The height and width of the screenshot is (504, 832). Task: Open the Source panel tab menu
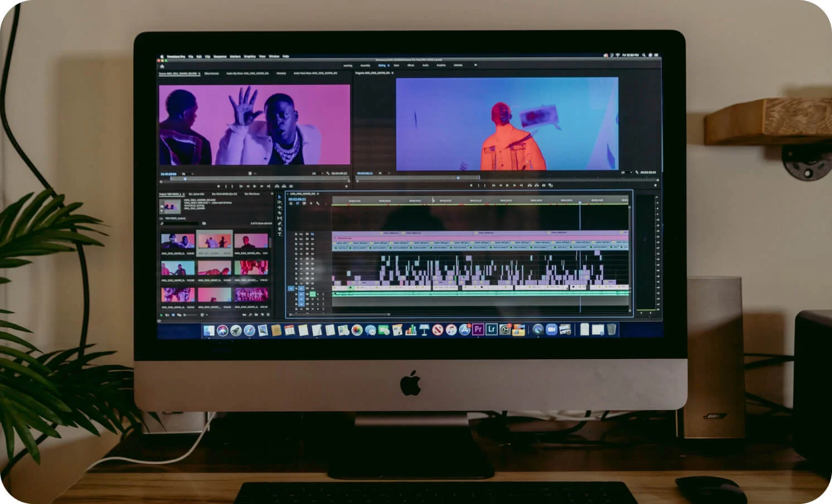pyautogui.click(x=199, y=73)
